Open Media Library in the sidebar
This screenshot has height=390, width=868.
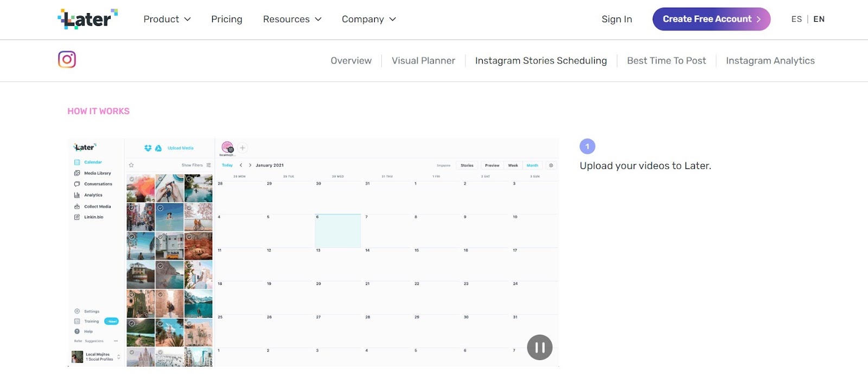pos(92,173)
